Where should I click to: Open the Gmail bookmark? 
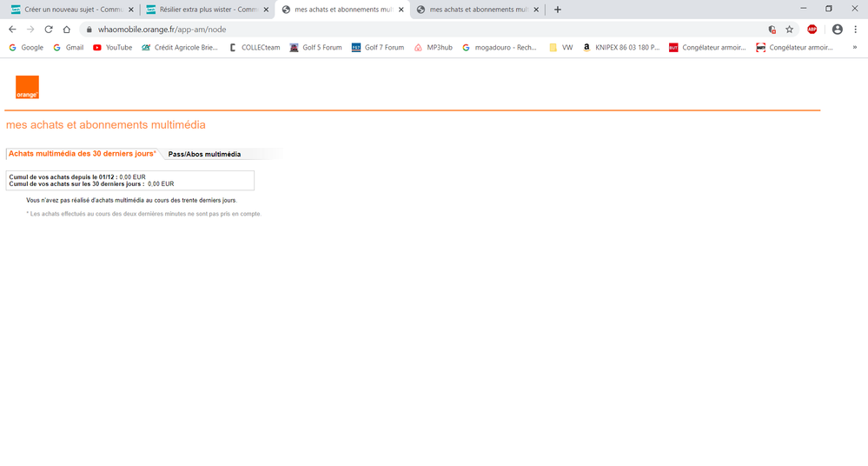click(x=68, y=48)
